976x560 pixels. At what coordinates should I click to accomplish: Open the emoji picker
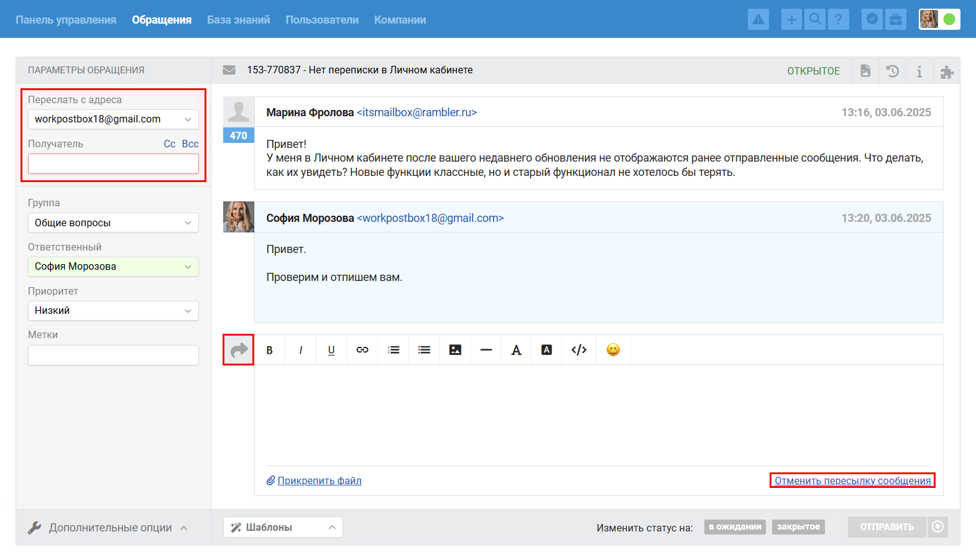[613, 350]
